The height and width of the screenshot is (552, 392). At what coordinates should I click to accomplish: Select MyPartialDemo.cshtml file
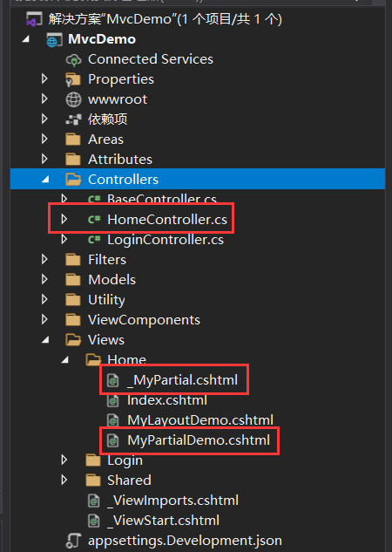click(199, 440)
